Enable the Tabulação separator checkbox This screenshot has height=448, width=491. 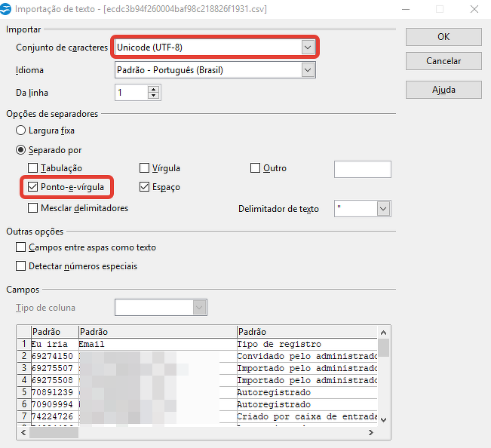click(33, 168)
